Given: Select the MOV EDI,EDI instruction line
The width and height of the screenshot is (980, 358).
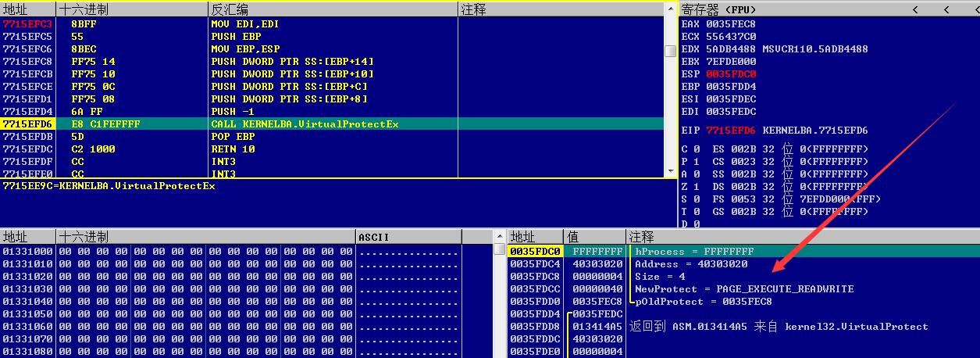Looking at the screenshot, I should coord(332,24).
